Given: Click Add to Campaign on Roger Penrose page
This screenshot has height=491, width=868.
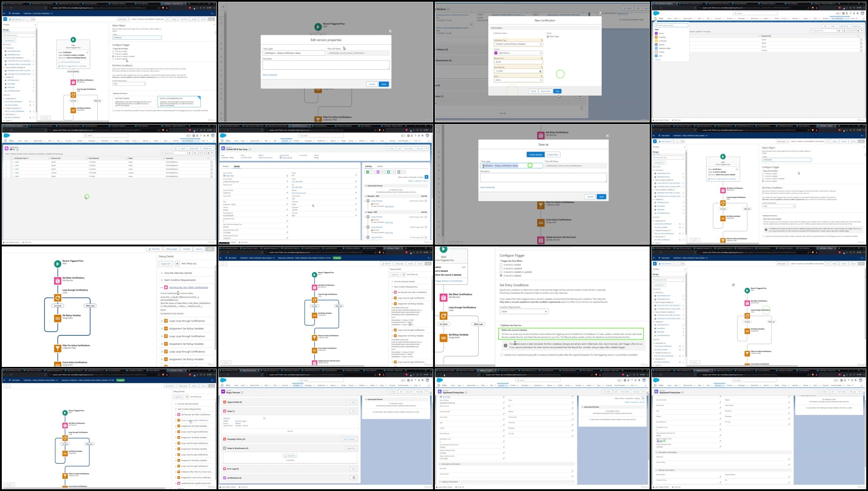Looking at the screenshot, I should pyautogui.click(x=349, y=439).
